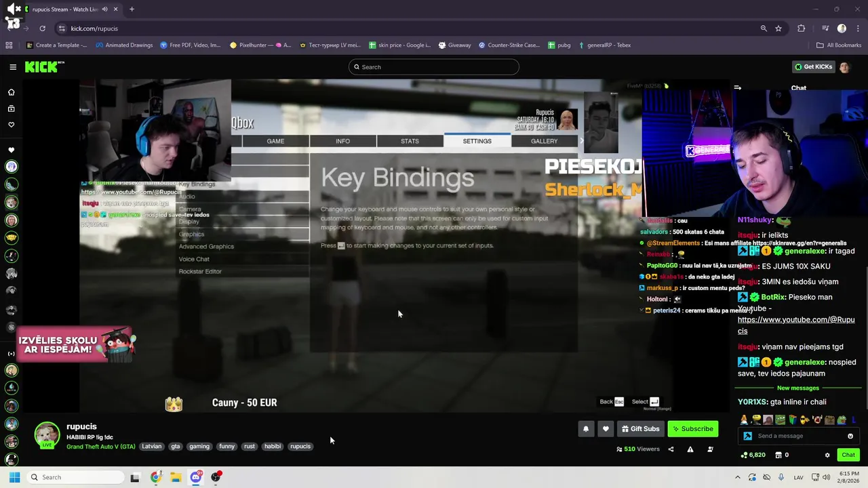This screenshot has height=488, width=868.
Task: Open the Kick hamburger sidebar menu
Action: pyautogui.click(x=13, y=67)
